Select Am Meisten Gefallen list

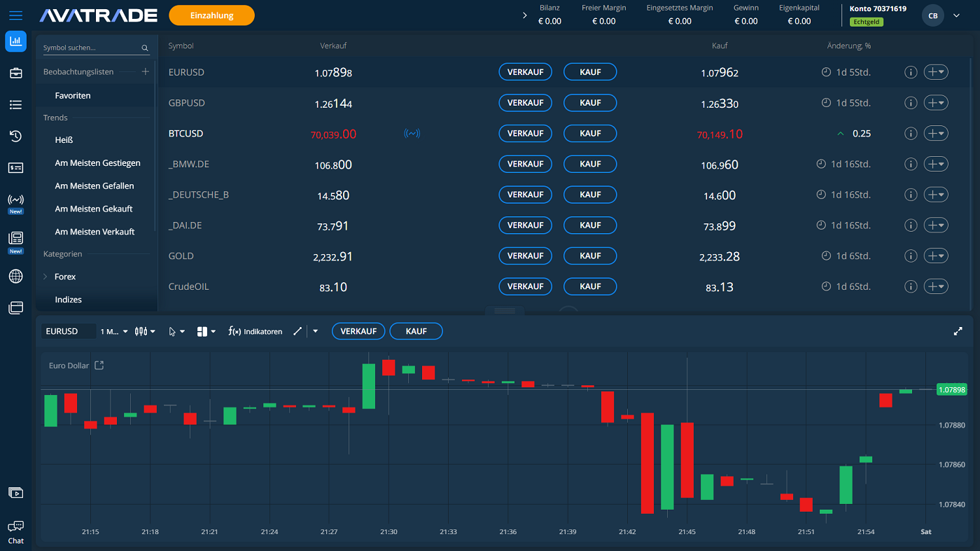pyautogui.click(x=94, y=186)
